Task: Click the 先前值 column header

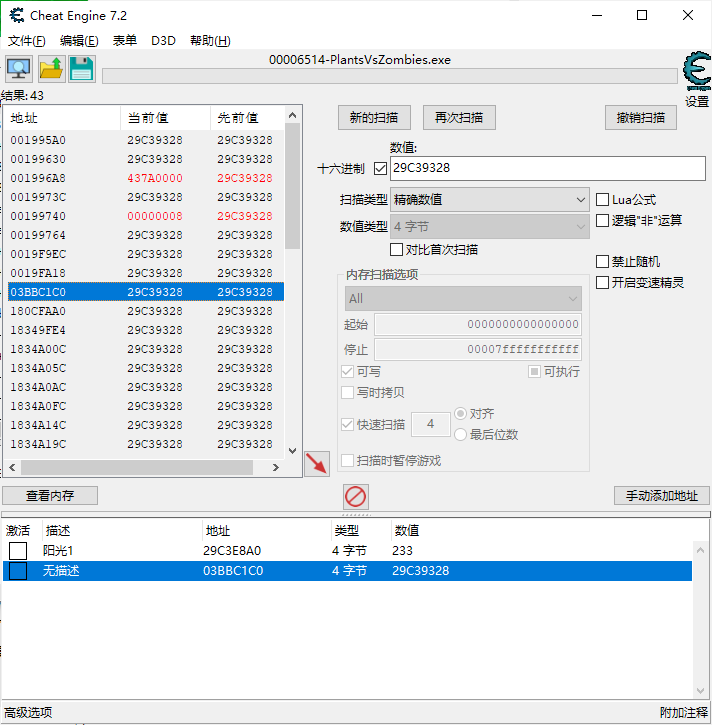Action: pyautogui.click(x=248, y=118)
